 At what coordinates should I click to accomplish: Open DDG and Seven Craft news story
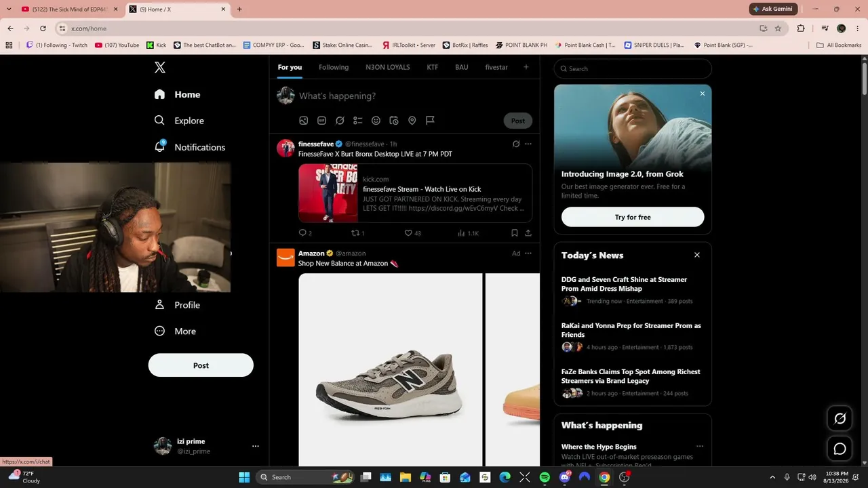pyautogui.click(x=633, y=290)
